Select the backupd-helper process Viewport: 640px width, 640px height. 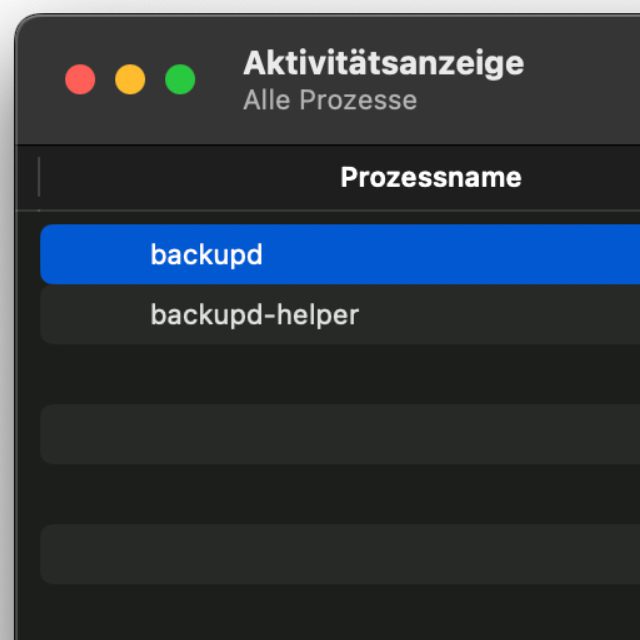[x=254, y=315]
